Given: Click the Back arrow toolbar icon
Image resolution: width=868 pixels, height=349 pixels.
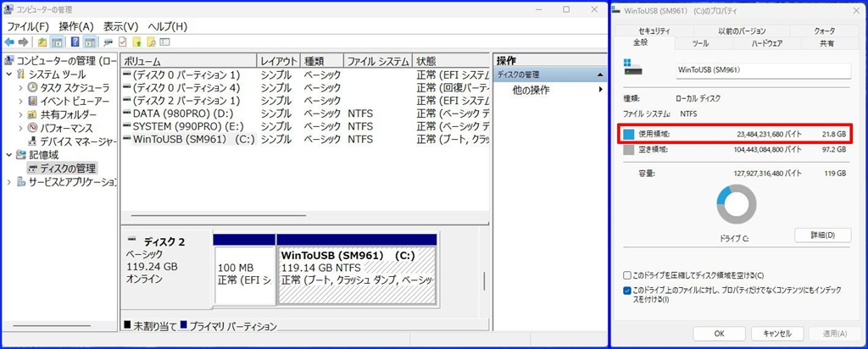Looking at the screenshot, I should coord(8,42).
